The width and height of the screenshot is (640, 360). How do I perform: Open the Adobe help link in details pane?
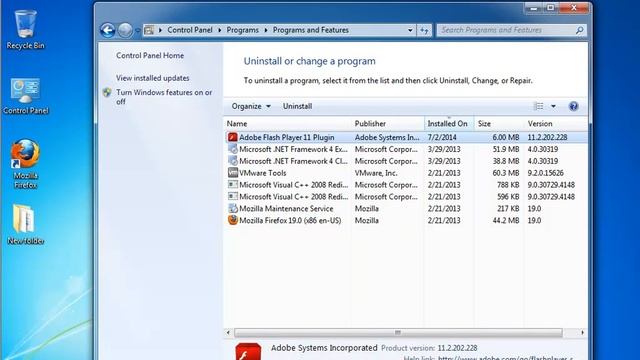[x=505, y=358]
